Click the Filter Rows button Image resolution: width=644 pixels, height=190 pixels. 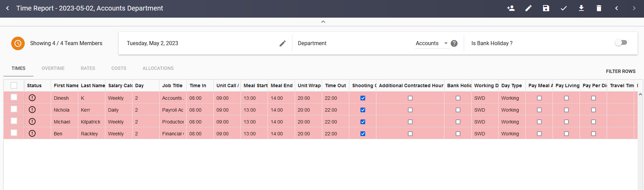click(x=621, y=71)
